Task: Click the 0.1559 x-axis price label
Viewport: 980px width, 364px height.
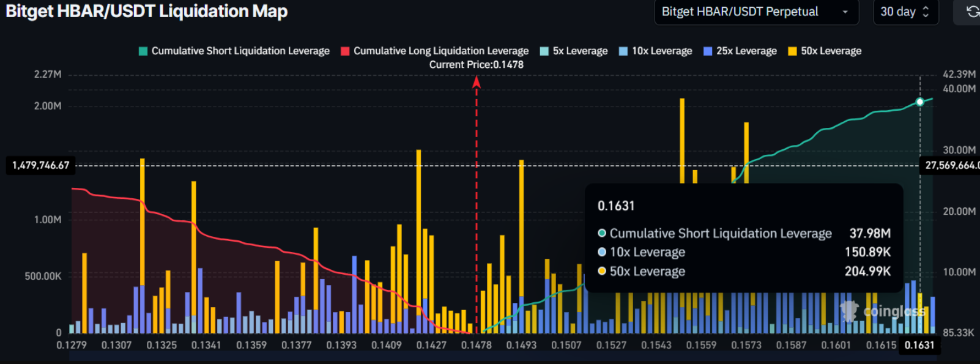Action: coord(701,345)
